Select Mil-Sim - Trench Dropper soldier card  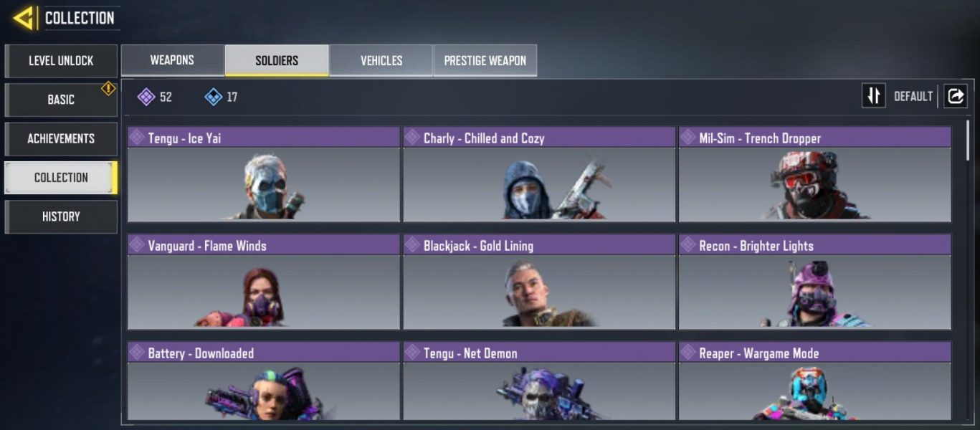pyautogui.click(x=815, y=174)
